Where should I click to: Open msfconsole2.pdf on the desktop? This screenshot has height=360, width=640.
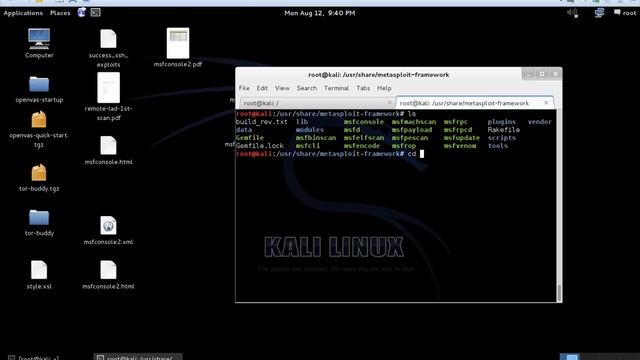[x=178, y=43]
